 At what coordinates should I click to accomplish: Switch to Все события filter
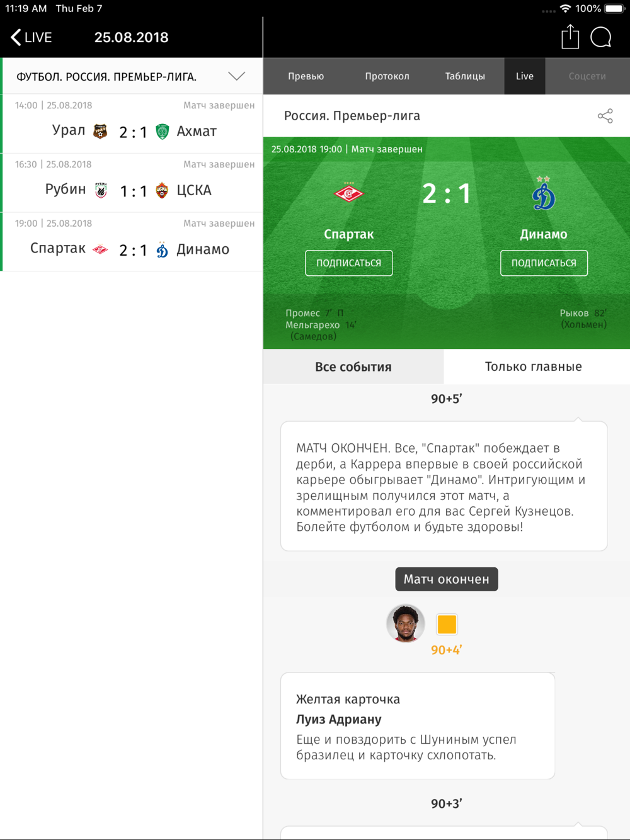pos(353,366)
